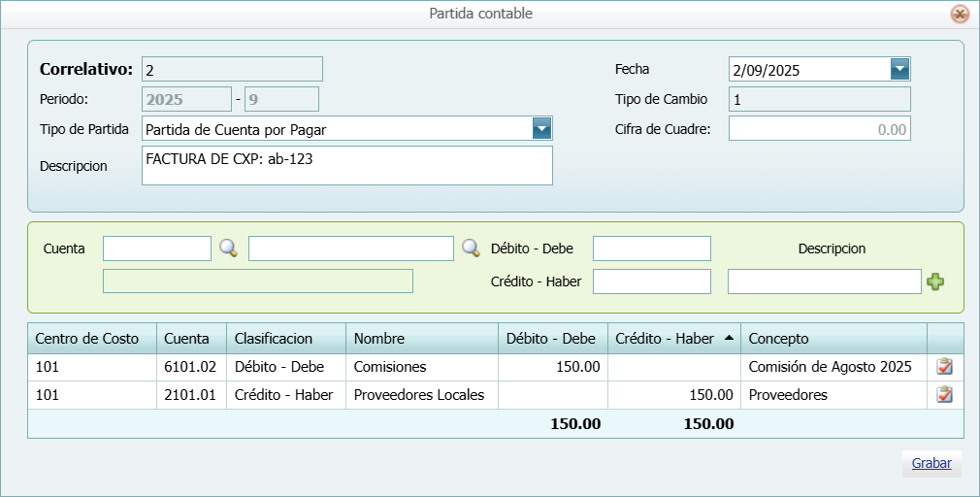980x497 pixels.
Task: Click the Comisiones name cell
Action: (422, 367)
